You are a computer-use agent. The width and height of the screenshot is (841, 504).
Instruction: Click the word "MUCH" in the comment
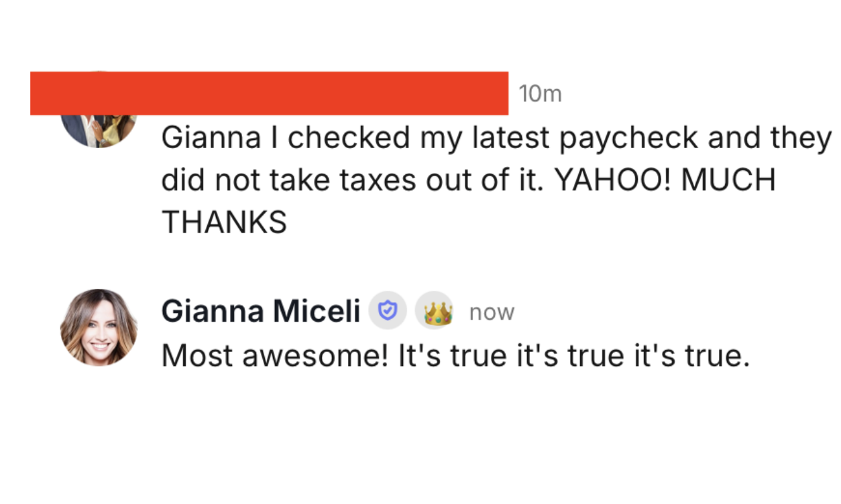(x=727, y=180)
